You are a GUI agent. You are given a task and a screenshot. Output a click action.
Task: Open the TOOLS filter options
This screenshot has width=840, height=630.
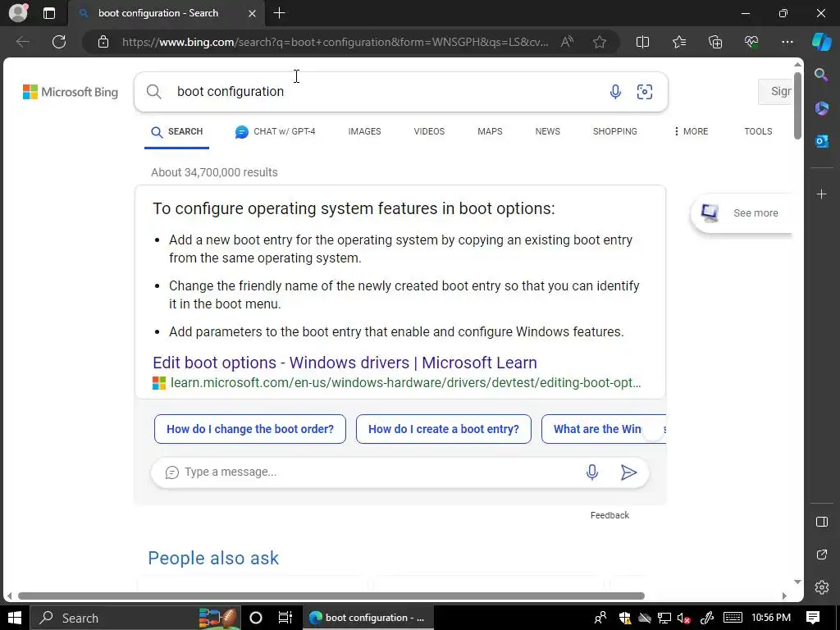coord(758,132)
